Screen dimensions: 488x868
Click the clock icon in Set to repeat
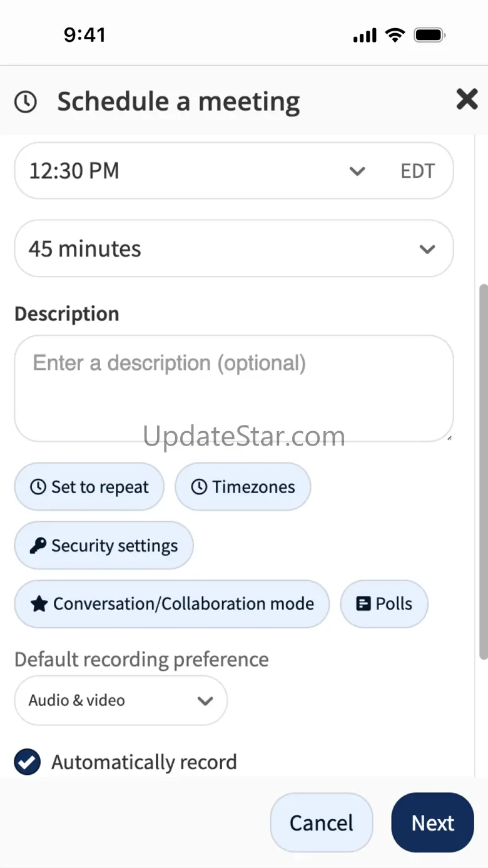(38, 487)
